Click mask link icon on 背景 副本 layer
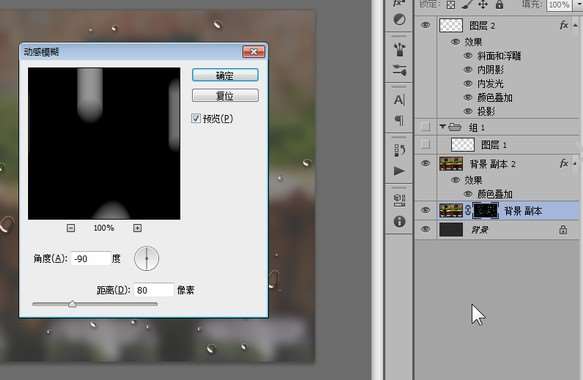The height and width of the screenshot is (380, 583). click(468, 210)
